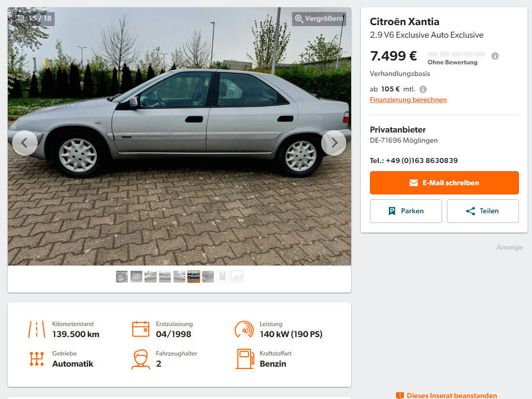The height and width of the screenshot is (399, 532).
Task: Show the previous car photo
Action: [x=25, y=143]
